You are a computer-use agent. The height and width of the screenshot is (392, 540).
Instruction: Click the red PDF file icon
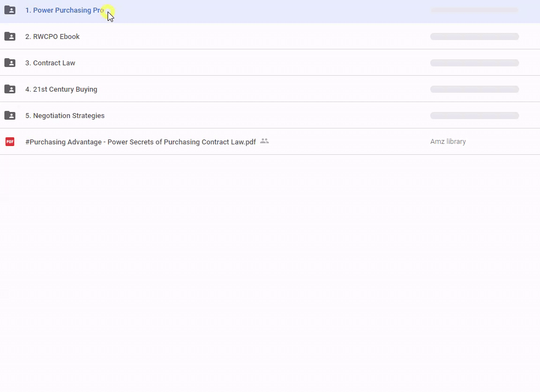pos(10,142)
